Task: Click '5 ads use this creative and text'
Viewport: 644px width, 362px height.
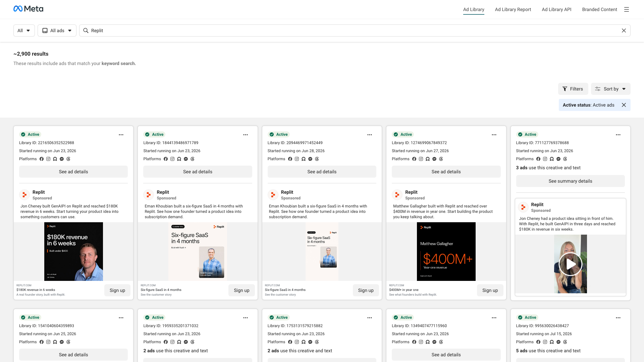Action: tap(548, 351)
